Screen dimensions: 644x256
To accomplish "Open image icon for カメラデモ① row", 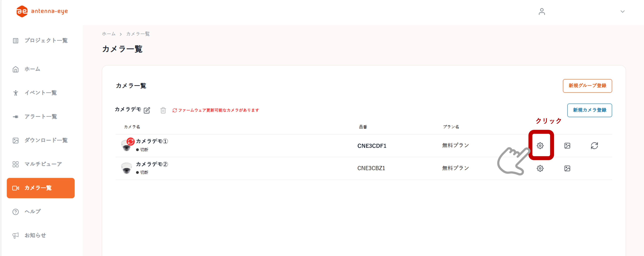I will tap(567, 146).
